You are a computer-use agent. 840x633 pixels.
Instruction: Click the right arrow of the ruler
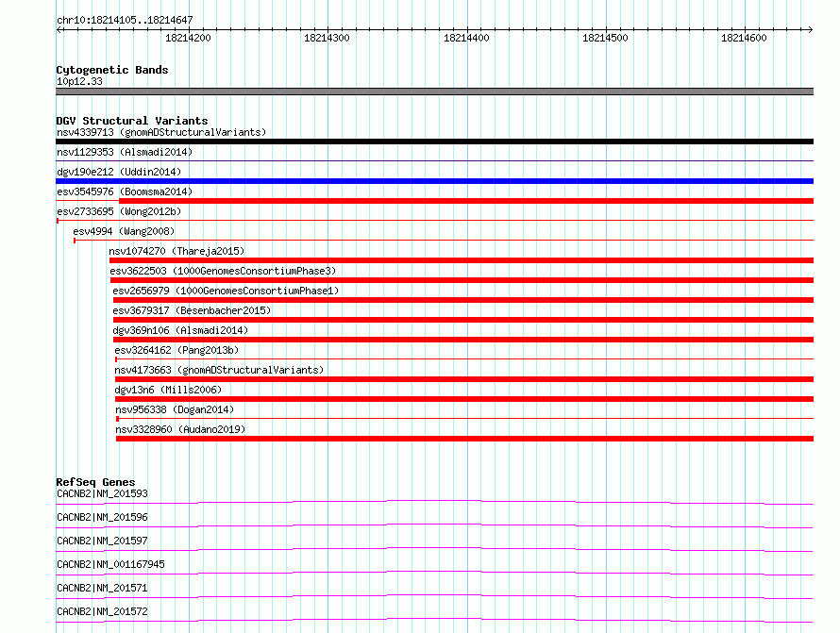coord(811,29)
